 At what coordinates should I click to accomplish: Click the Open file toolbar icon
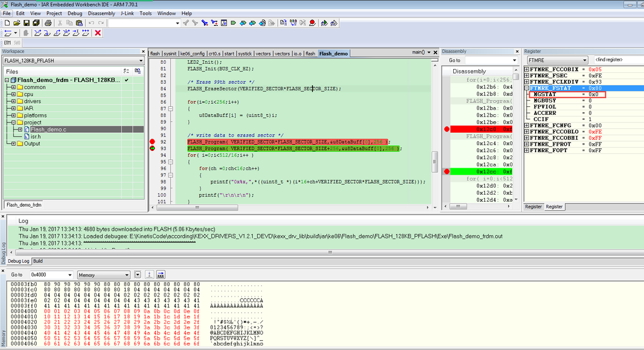pyautogui.click(x=17, y=23)
